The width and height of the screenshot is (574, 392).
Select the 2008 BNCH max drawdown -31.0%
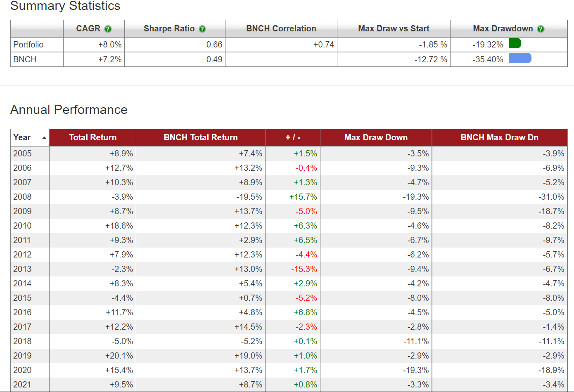(551, 197)
